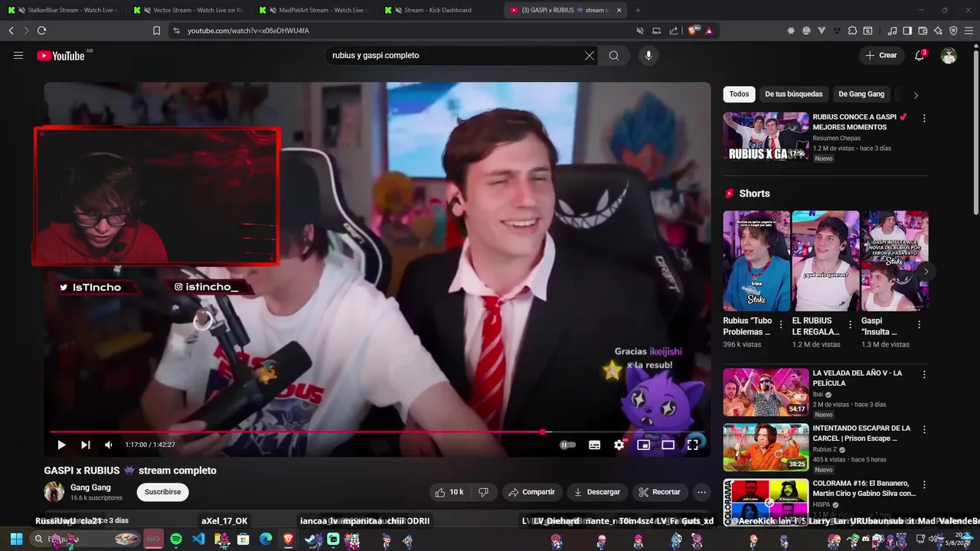Show more filter chips with the arrow
The height and width of the screenshot is (551, 980).
(916, 95)
